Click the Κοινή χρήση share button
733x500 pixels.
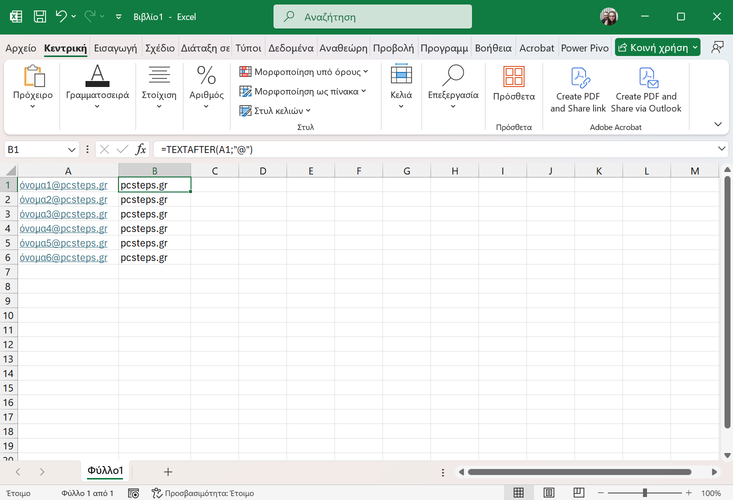click(657, 47)
